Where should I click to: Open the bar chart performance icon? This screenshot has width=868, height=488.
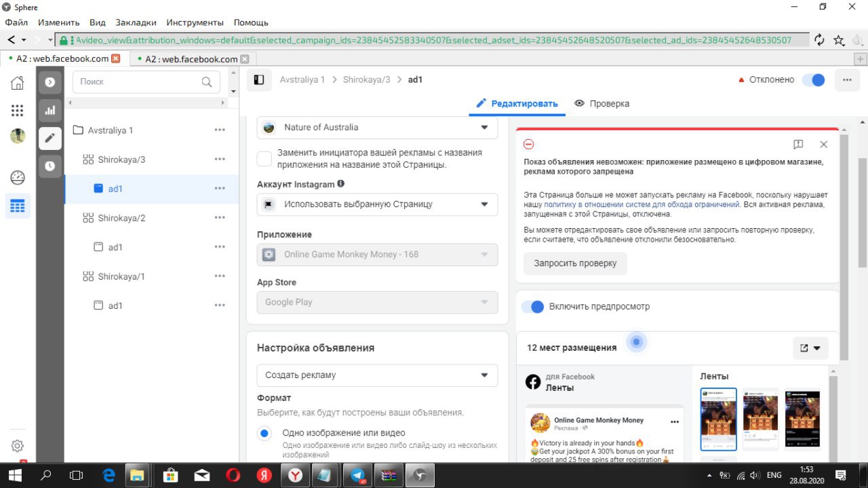pyautogui.click(x=50, y=110)
